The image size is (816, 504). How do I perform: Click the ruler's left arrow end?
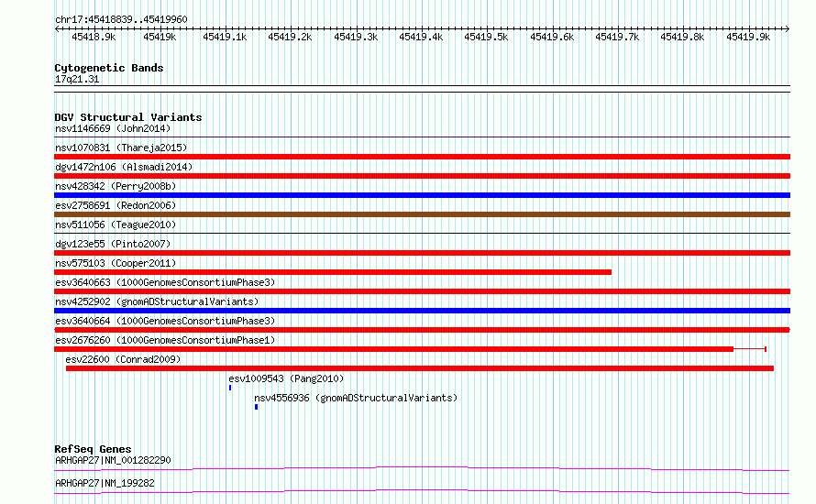pyautogui.click(x=57, y=28)
